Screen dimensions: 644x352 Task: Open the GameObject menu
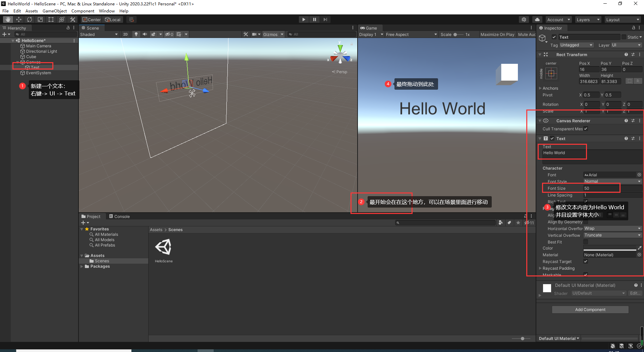pos(55,11)
